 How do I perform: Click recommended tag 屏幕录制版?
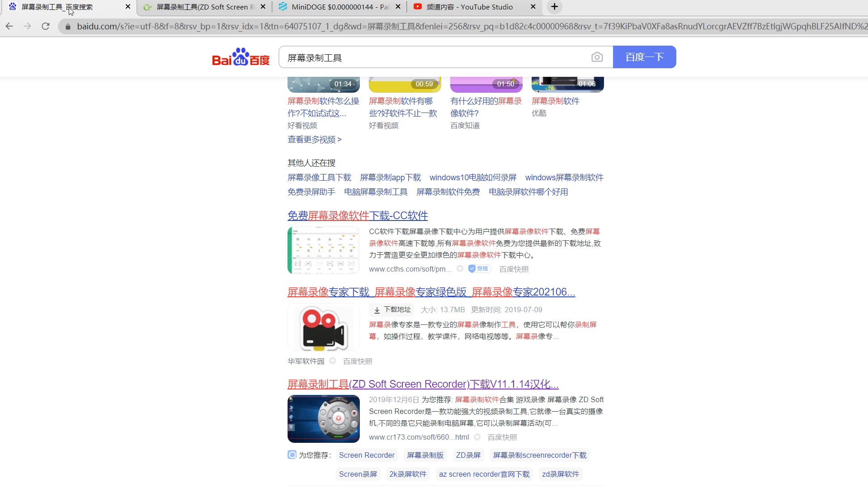(x=425, y=455)
